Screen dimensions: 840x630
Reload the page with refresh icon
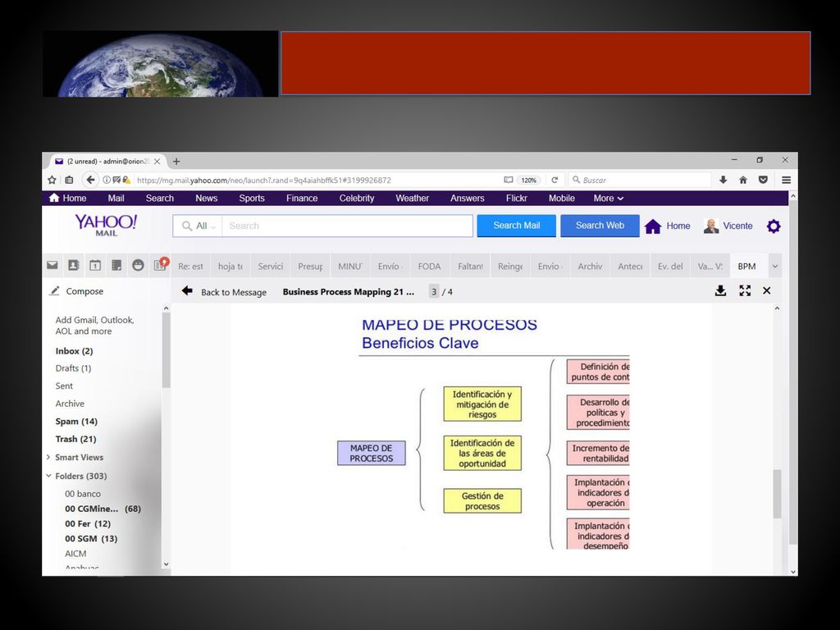pyautogui.click(x=555, y=180)
